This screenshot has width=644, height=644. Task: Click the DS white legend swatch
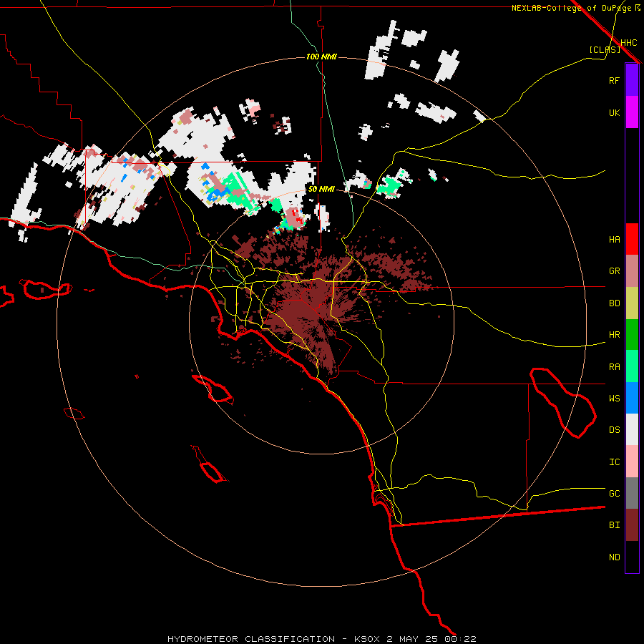coord(632,429)
